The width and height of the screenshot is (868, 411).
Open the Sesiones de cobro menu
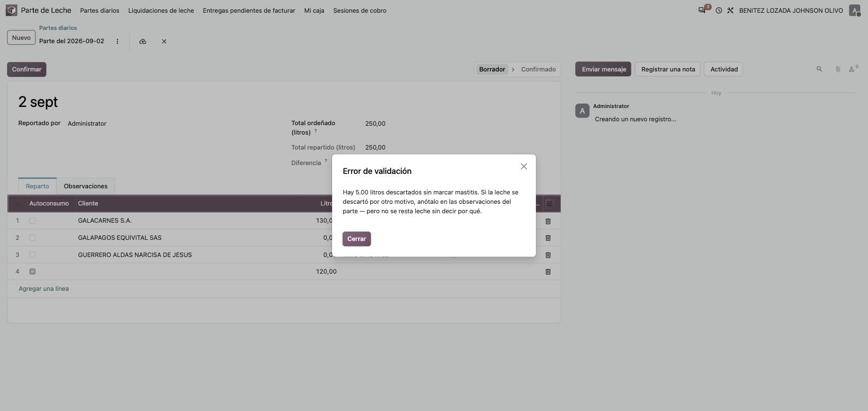tap(360, 11)
